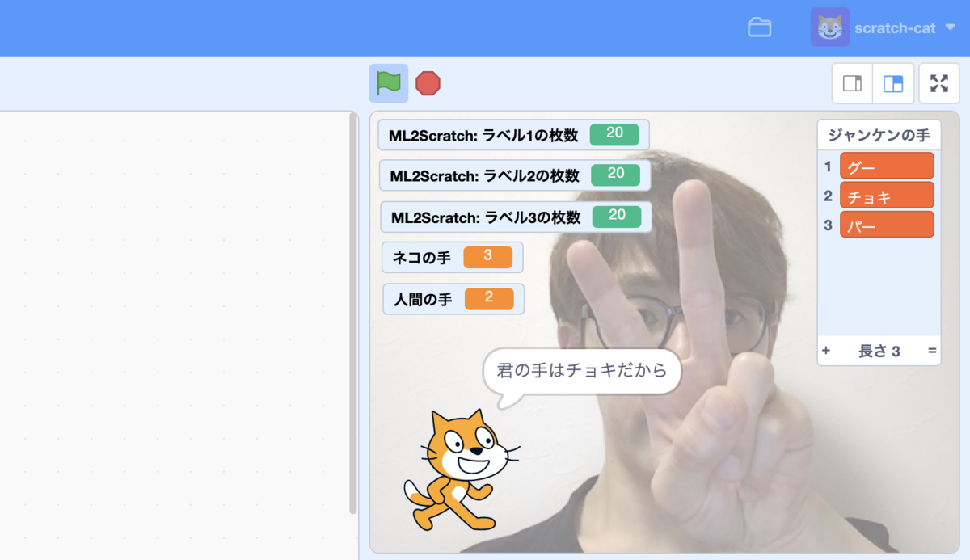Click the ジャンケンの手 list title
The width and height of the screenshot is (970, 560).
(x=879, y=135)
